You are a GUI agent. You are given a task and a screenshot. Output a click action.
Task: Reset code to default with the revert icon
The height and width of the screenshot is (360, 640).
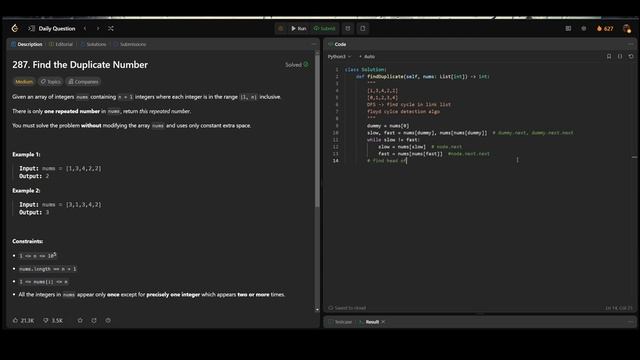[x=631, y=56]
